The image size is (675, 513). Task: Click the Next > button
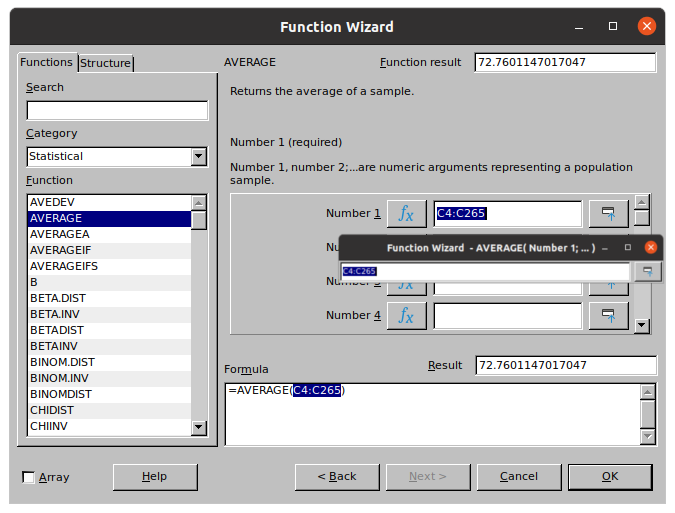pyautogui.click(x=428, y=477)
